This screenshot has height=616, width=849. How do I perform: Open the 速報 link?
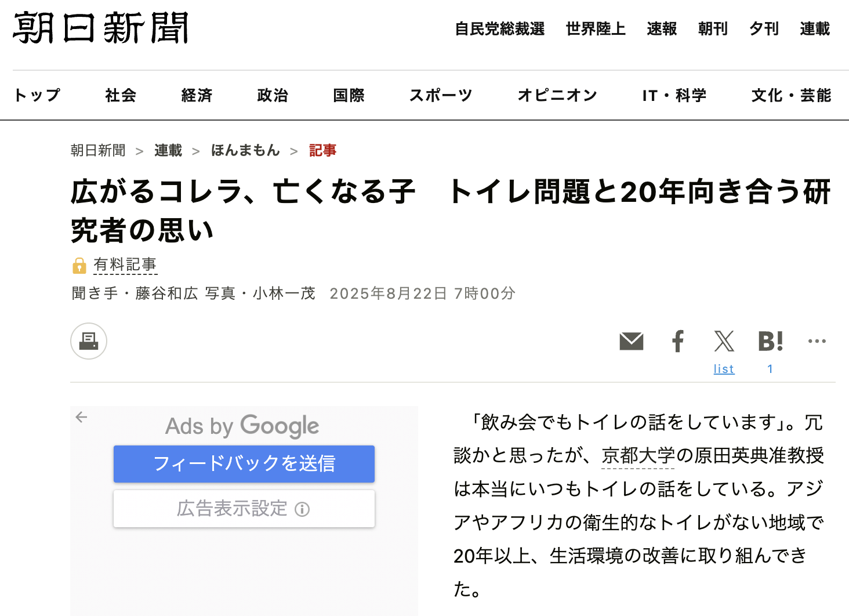(662, 28)
